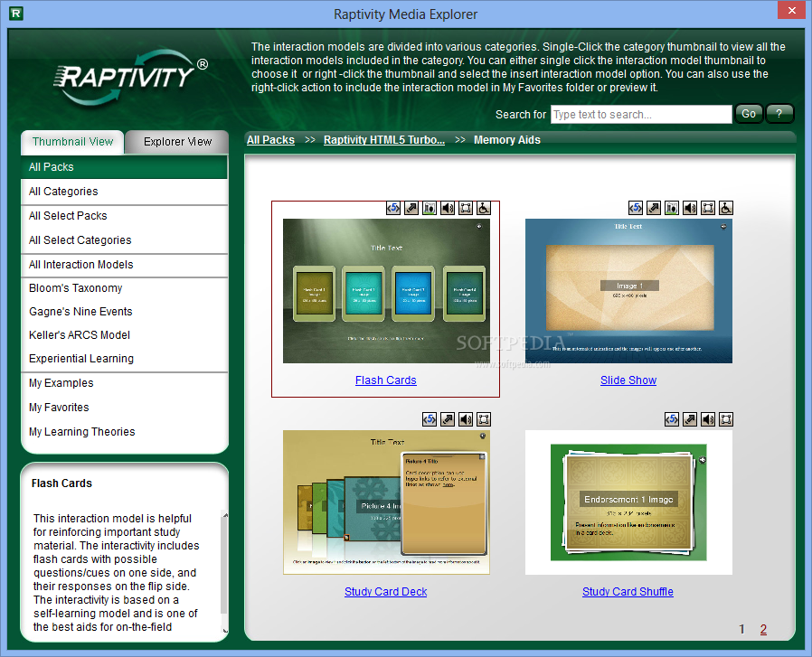812x657 pixels.
Task: Select All Categories in the sidebar
Action: (124, 192)
